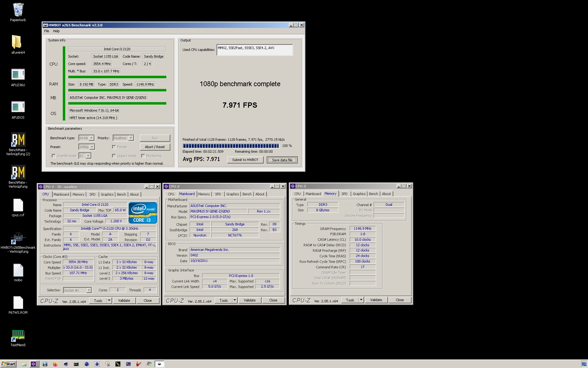
Task: Click the BIOS Version 0402 field
Action: (235, 255)
